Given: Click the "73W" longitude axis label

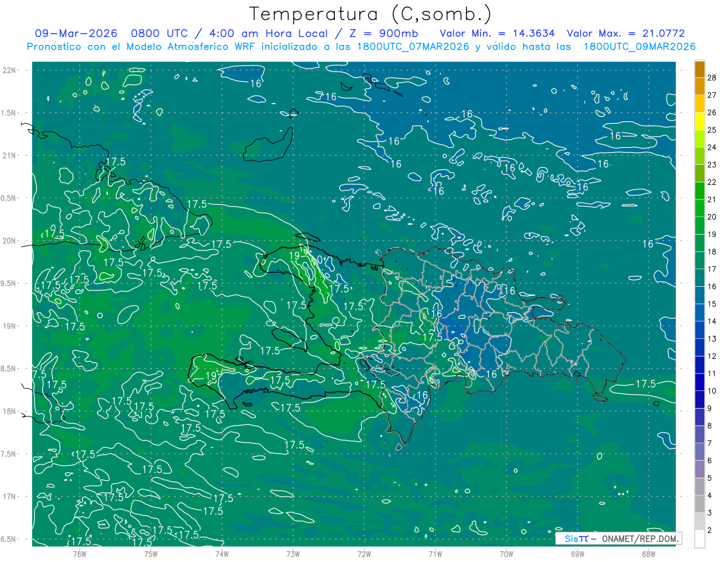Looking at the screenshot, I should click(x=293, y=554).
